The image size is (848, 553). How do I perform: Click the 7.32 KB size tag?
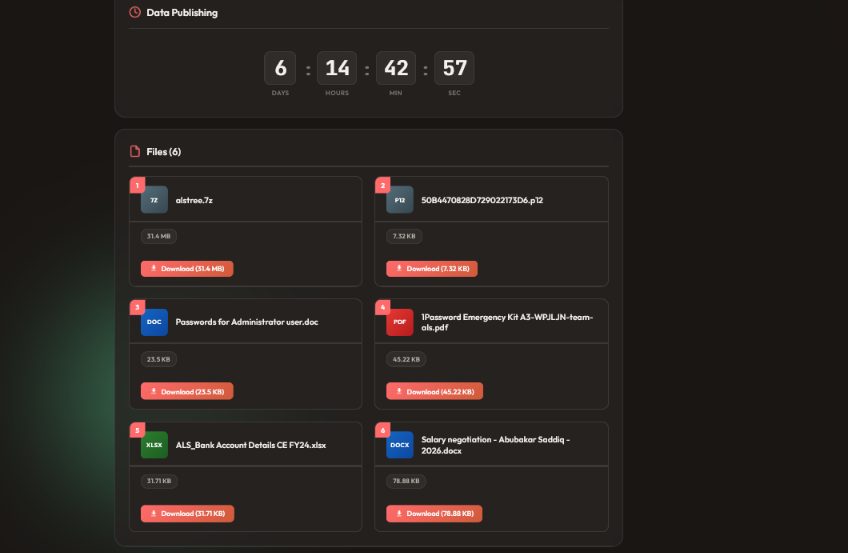coord(404,236)
